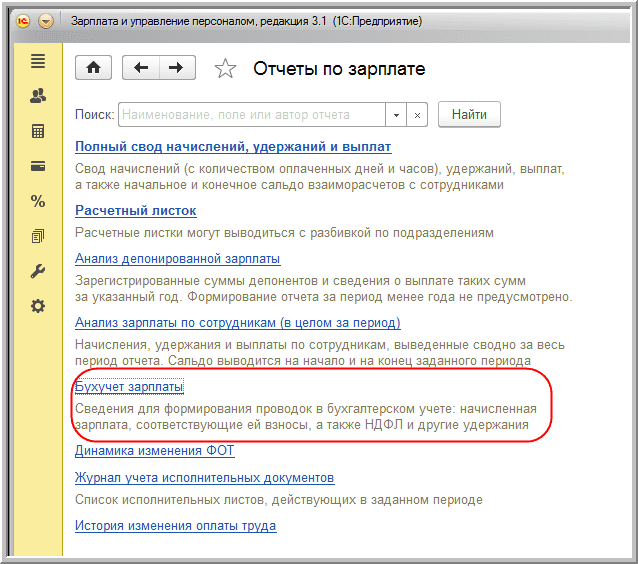Open the main hamburger menu in sidebar
638x564 pixels.
point(38,62)
